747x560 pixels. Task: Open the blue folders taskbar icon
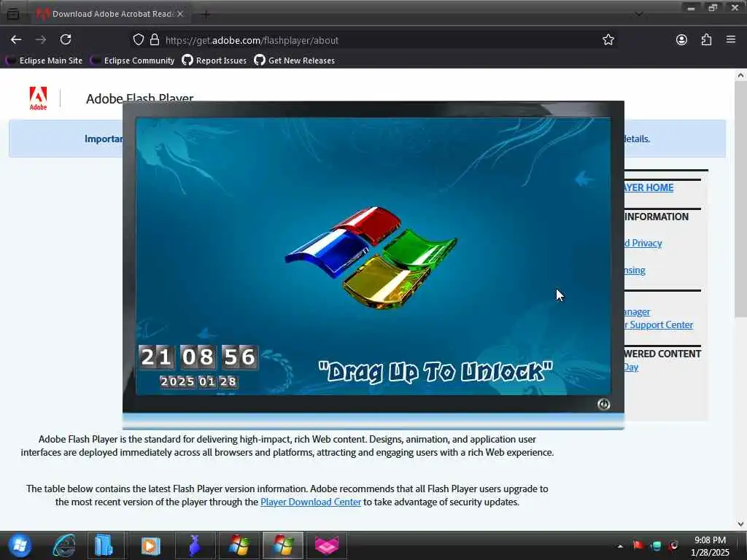click(104, 545)
